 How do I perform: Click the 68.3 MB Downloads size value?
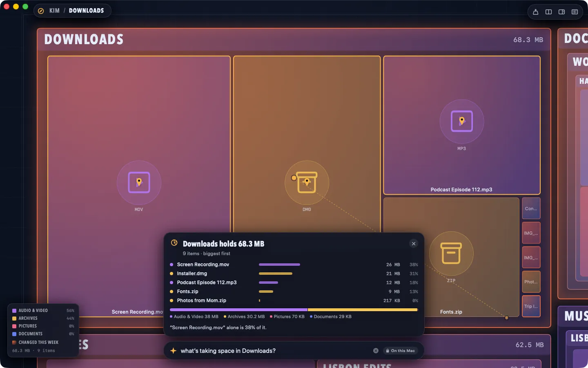(x=528, y=40)
